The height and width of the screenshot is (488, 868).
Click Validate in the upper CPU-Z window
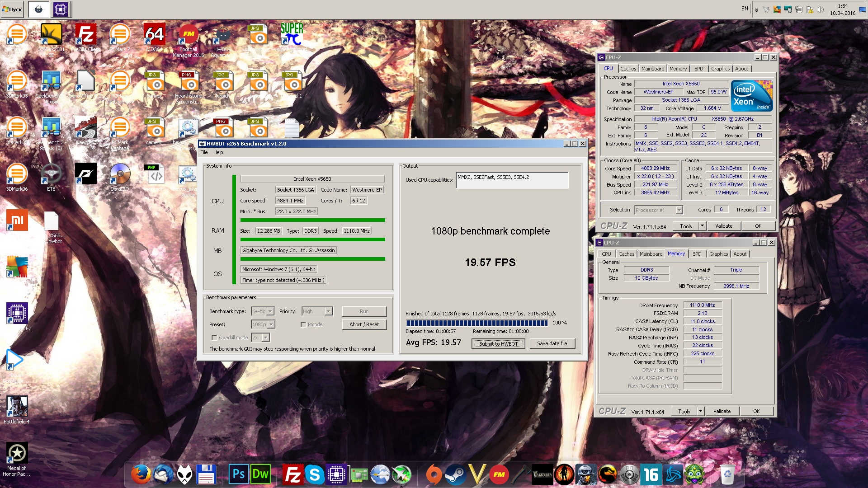coord(724,226)
